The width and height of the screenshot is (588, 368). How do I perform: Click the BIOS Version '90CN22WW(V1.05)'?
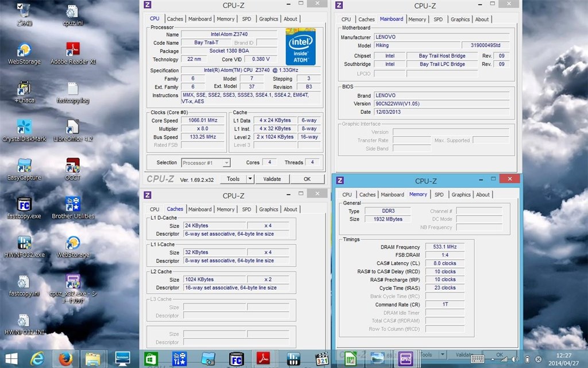click(x=442, y=103)
